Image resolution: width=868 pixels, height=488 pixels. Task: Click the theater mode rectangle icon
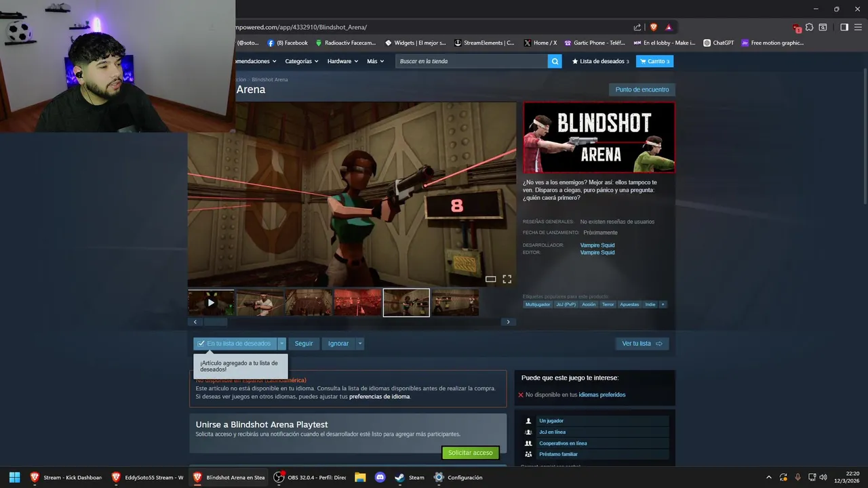click(490, 279)
